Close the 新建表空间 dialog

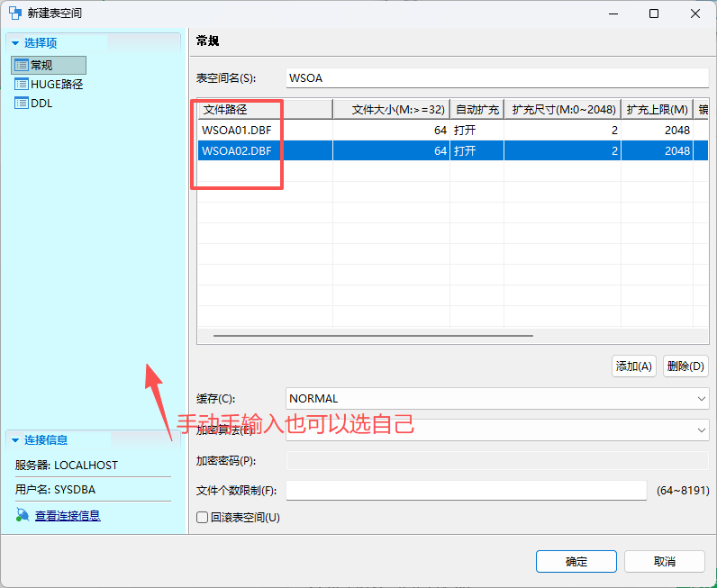point(695,14)
